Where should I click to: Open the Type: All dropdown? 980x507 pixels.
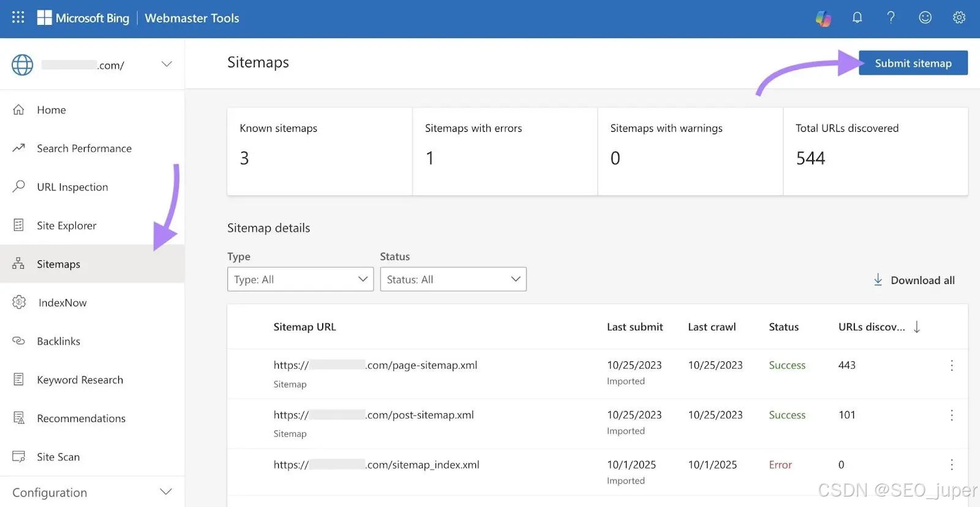[300, 279]
